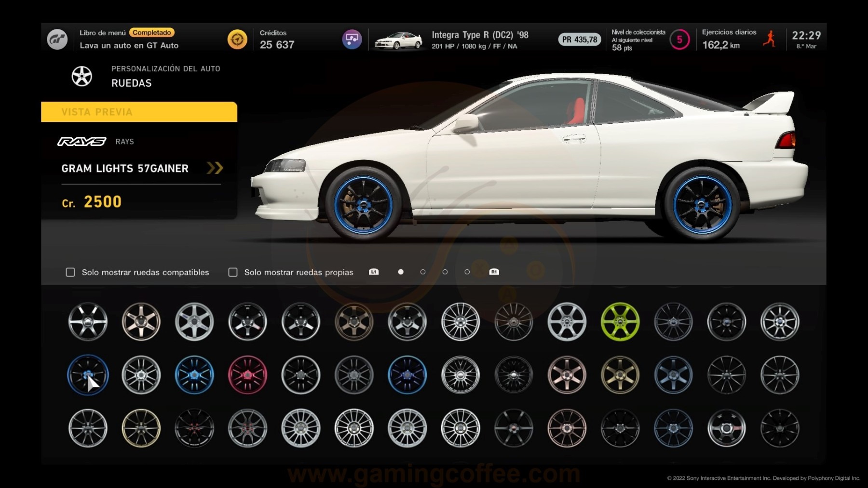
Task: Enable Solo mostrar ruedas compatibles checkbox
Action: tap(70, 272)
